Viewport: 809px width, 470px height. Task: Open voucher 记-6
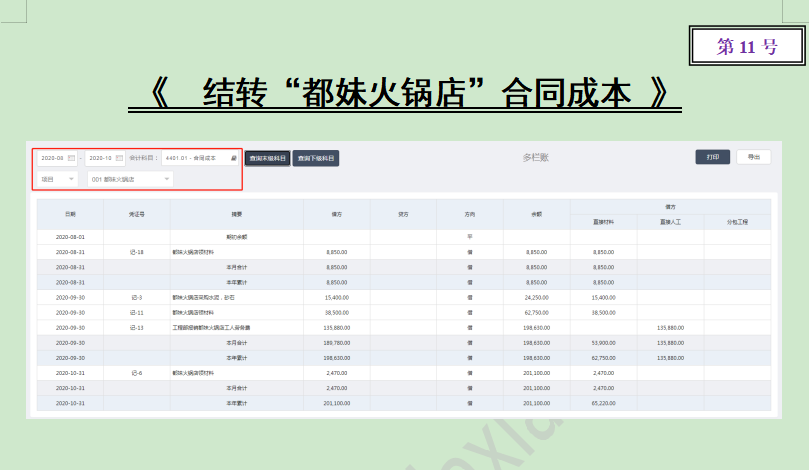pos(137,373)
